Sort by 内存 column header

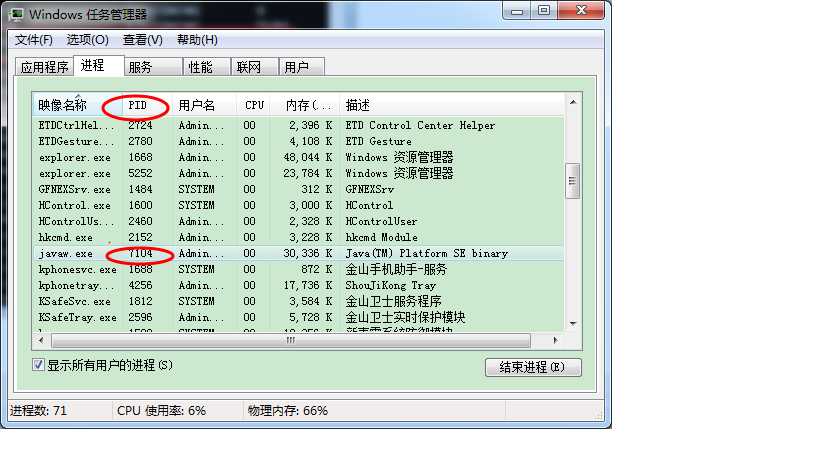[305, 105]
